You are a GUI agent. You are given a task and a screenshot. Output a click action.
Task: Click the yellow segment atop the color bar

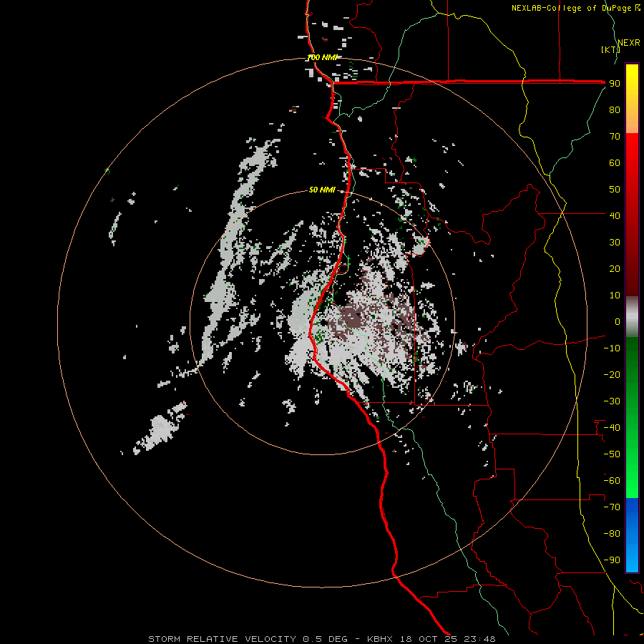pos(632,99)
